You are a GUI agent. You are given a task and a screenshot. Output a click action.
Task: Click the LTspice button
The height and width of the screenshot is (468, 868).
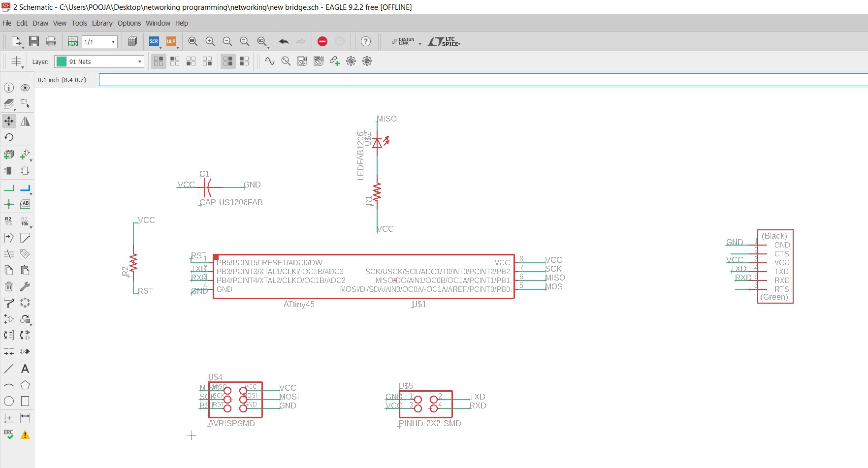pyautogui.click(x=444, y=42)
